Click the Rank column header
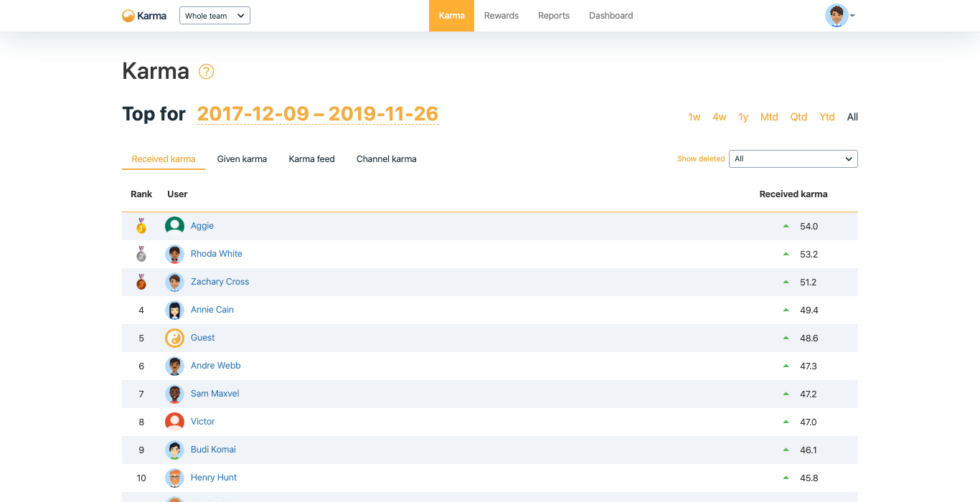Image resolution: width=980 pixels, height=502 pixels. pyautogui.click(x=141, y=194)
